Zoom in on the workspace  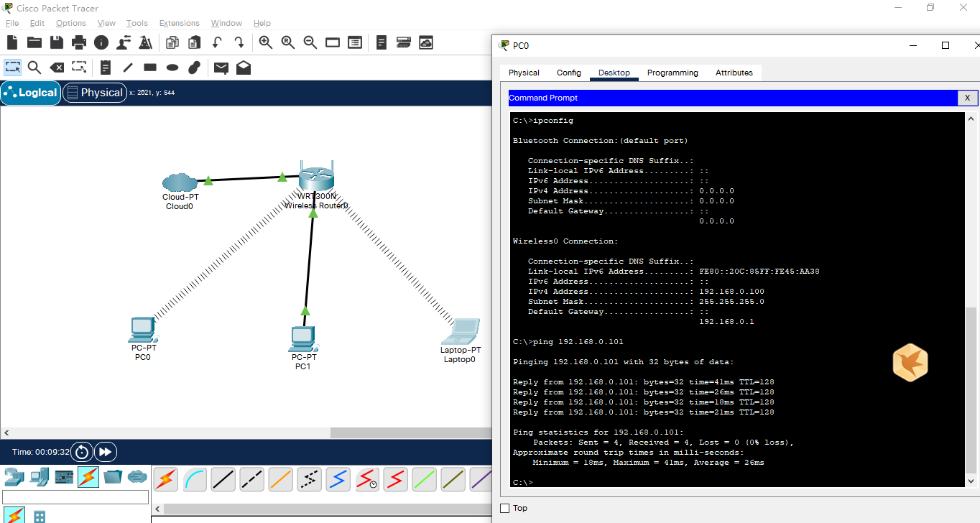[266, 42]
